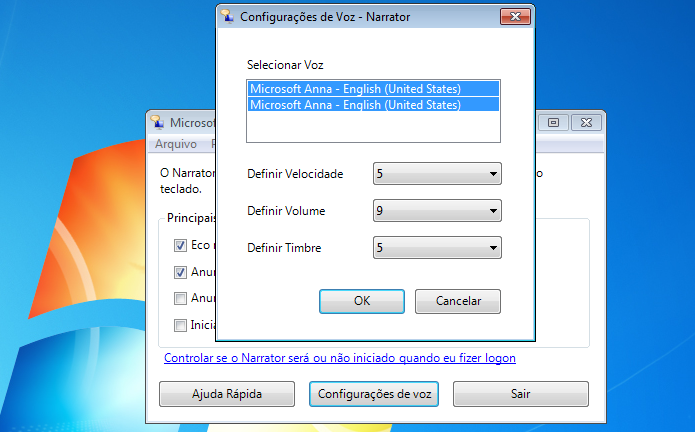695x432 pixels.
Task: Select the second Microsoft Anna voice entry
Action: point(373,105)
